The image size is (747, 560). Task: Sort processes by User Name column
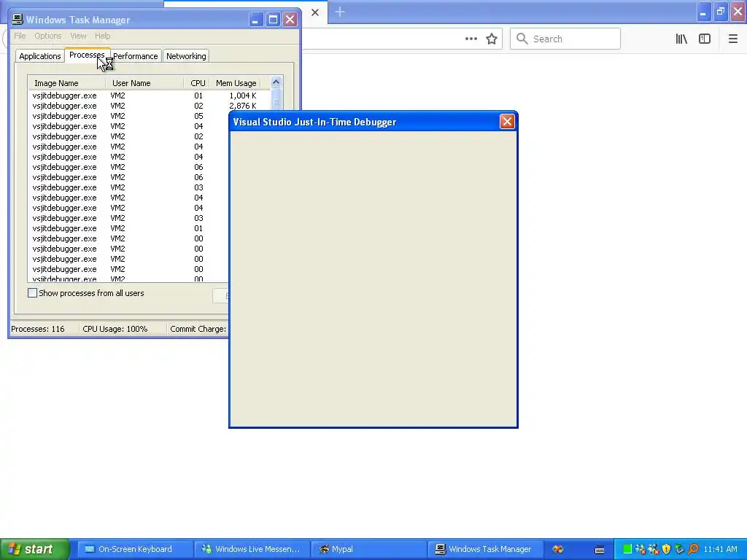144,83
